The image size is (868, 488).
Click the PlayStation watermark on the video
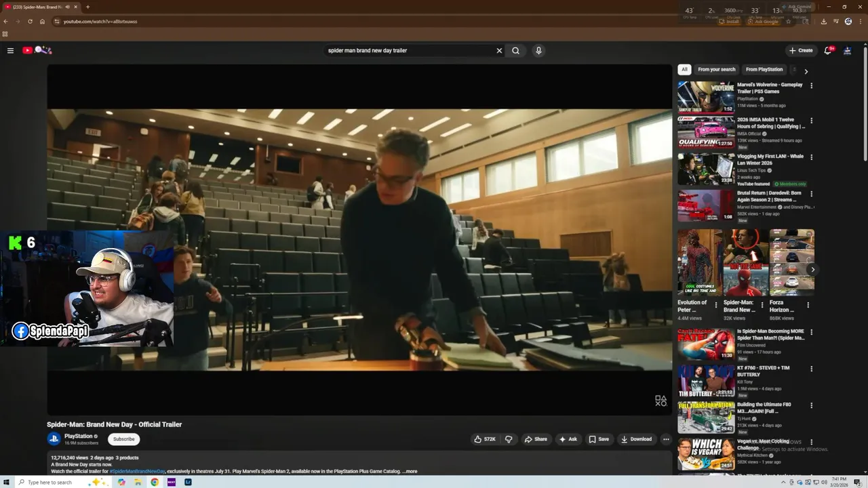[660, 401]
